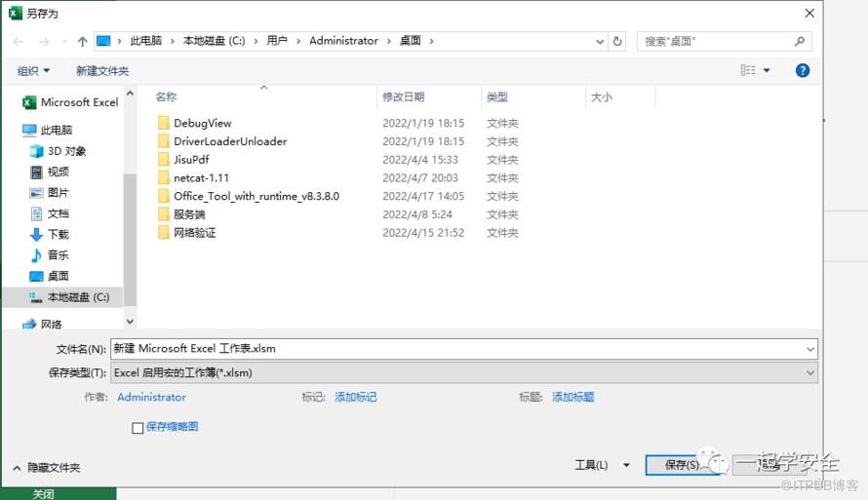Select the JisuPdf folder icon
The height and width of the screenshot is (500, 868).
coord(163,159)
